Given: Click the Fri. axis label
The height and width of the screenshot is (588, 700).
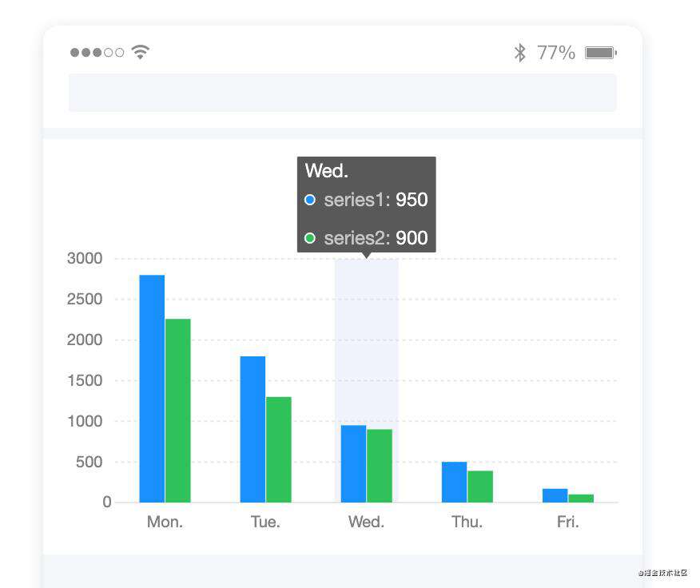Looking at the screenshot, I should tap(568, 522).
